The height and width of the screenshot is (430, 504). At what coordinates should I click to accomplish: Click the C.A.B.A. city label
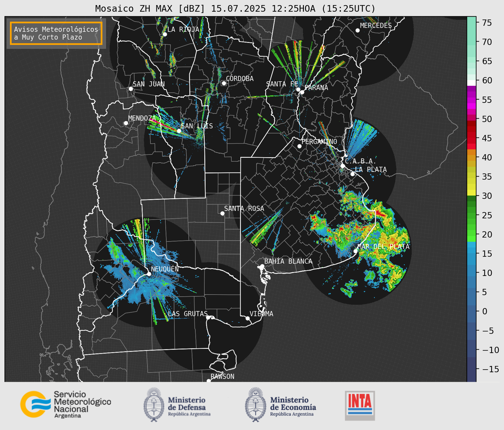tap(361, 161)
